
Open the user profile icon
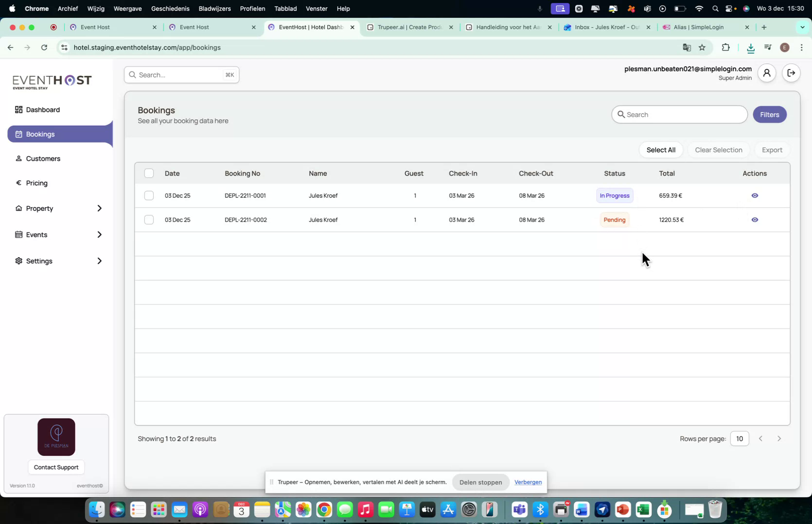point(767,72)
